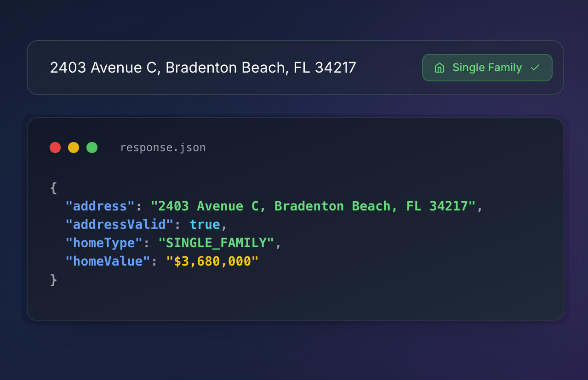Click the house icon in the badge
This screenshot has height=380, width=588.
439,68
